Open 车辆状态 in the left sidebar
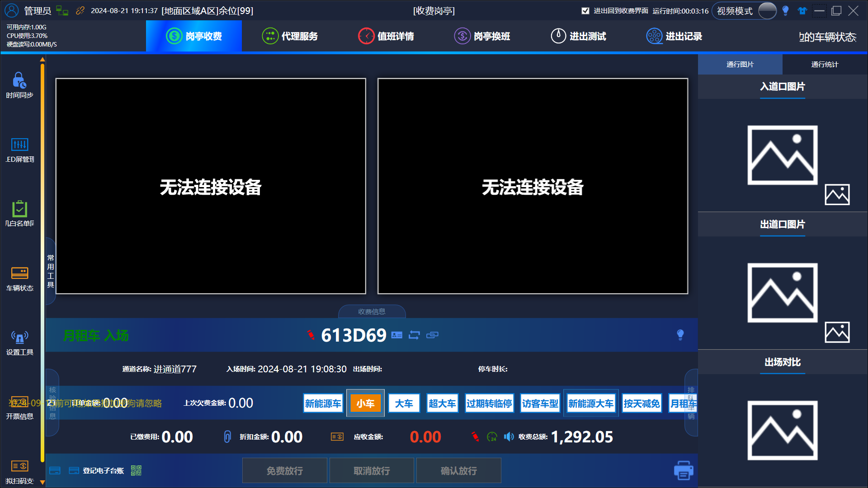 point(19,279)
